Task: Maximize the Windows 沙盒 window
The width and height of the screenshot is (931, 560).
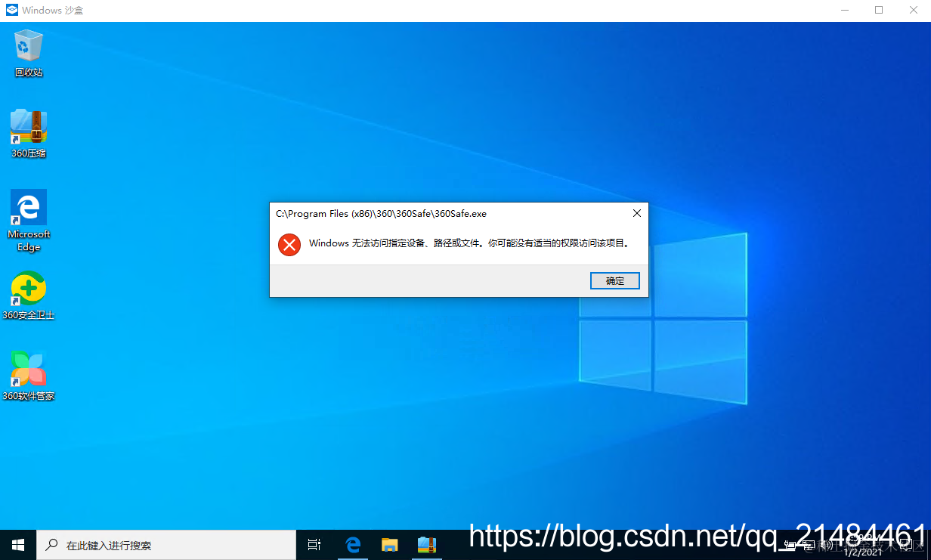Action: tap(879, 10)
